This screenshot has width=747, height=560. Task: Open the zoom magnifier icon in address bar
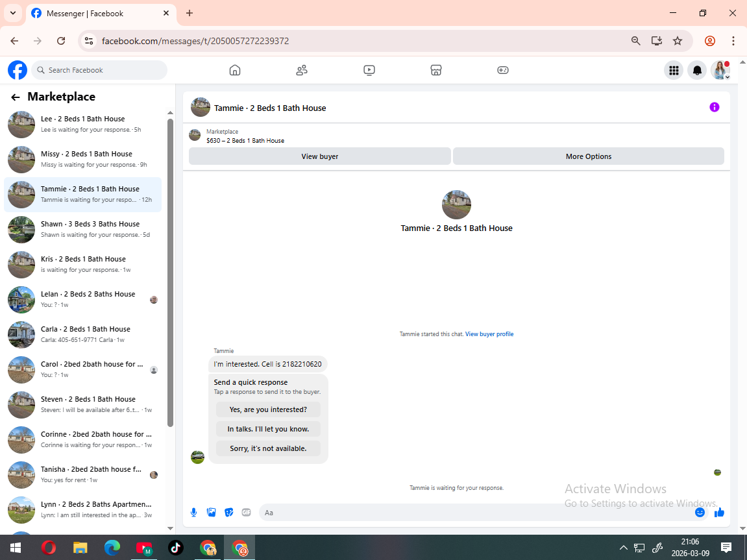tap(635, 41)
